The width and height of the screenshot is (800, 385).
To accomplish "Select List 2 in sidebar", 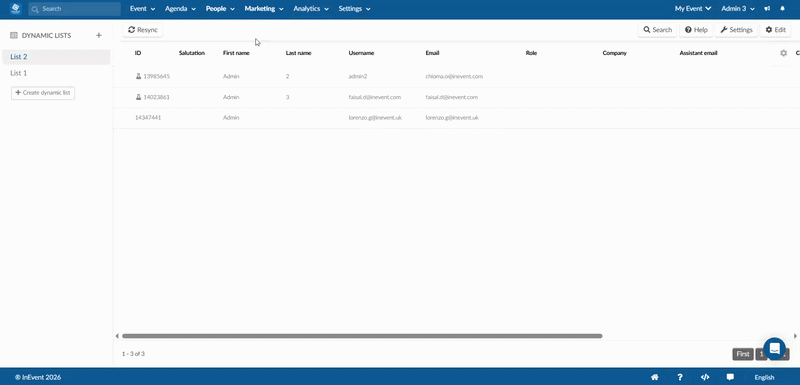I will point(56,57).
